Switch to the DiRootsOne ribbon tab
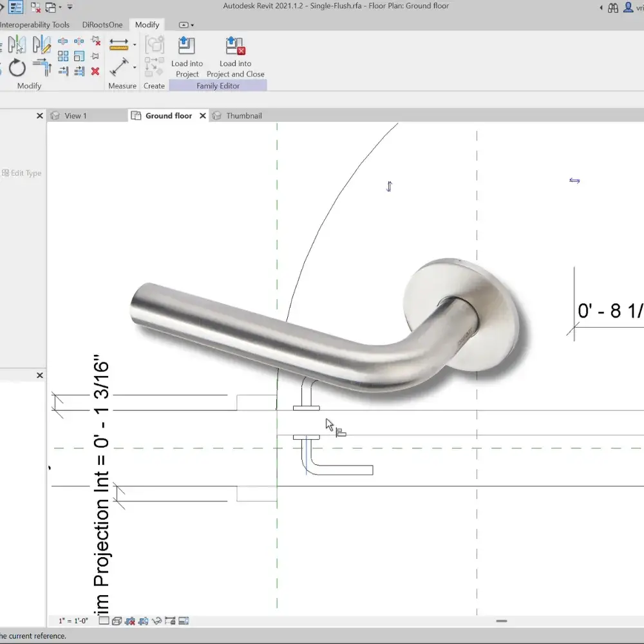This screenshot has height=644, width=644. 103,24
